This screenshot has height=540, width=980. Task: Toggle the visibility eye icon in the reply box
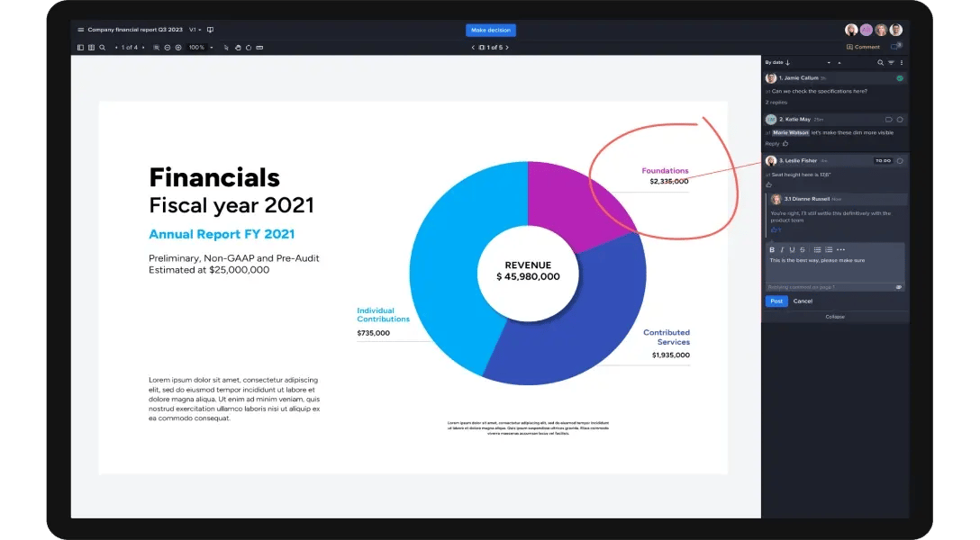(x=898, y=287)
